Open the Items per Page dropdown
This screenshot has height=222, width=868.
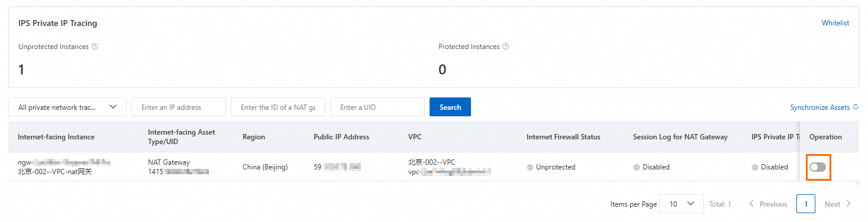coord(681,204)
